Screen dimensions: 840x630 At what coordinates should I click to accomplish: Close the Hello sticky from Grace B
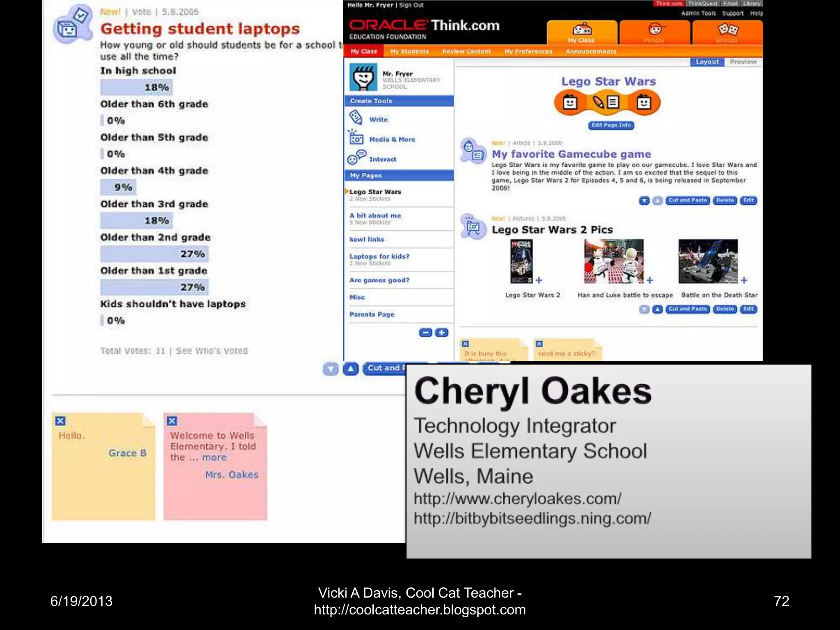pos(60,421)
